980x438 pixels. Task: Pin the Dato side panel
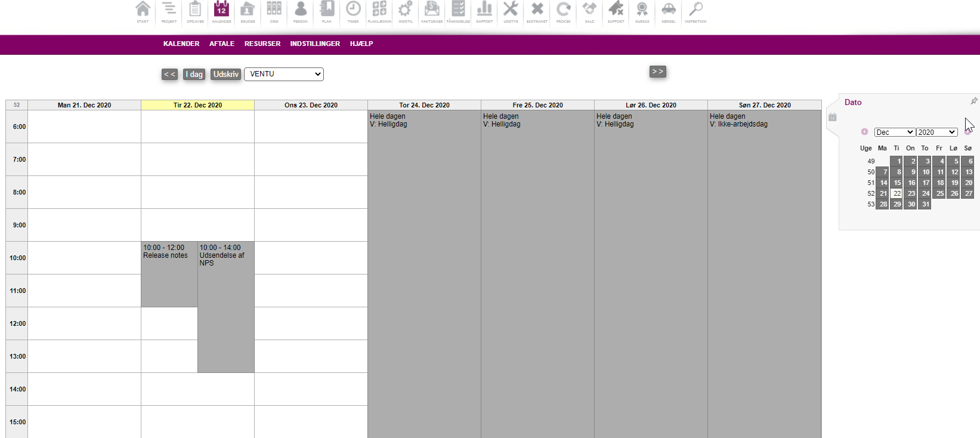pos(973,101)
